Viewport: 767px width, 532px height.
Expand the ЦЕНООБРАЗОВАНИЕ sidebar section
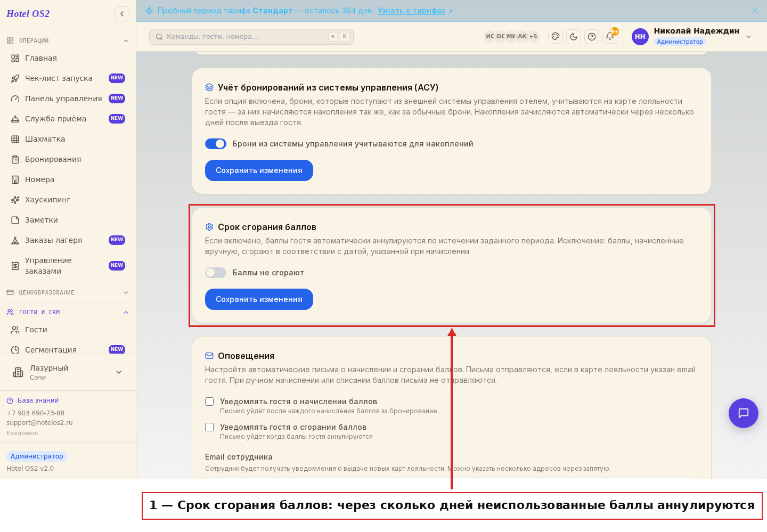coord(68,292)
